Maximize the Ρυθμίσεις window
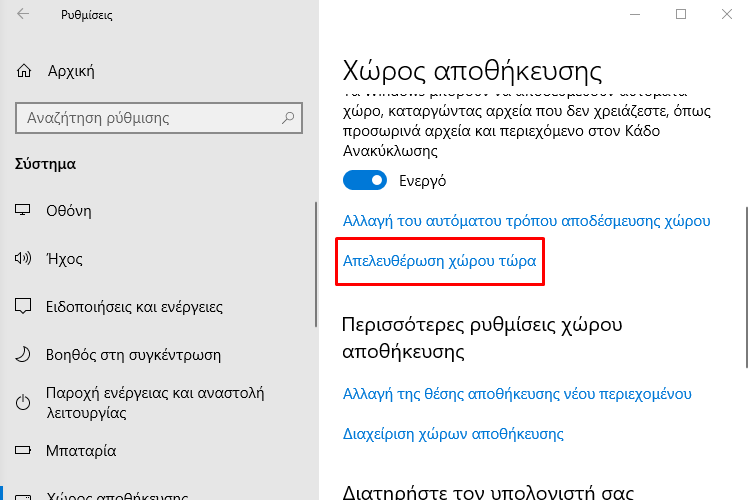Image resolution: width=750 pixels, height=500 pixels. (681, 14)
